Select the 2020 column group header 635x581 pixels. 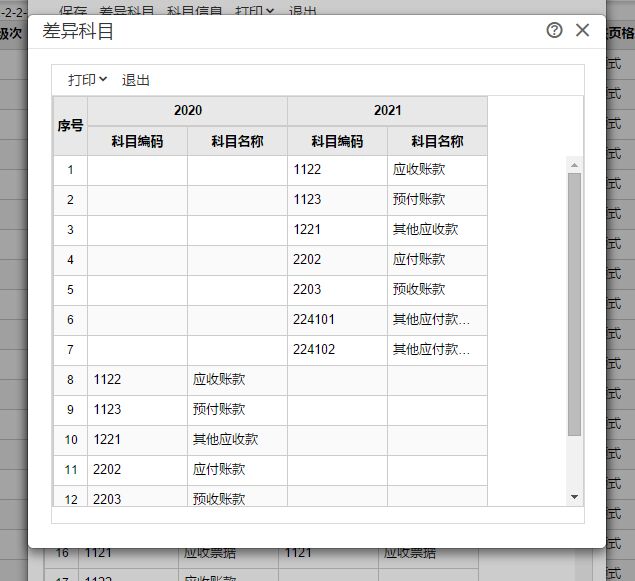click(x=188, y=111)
